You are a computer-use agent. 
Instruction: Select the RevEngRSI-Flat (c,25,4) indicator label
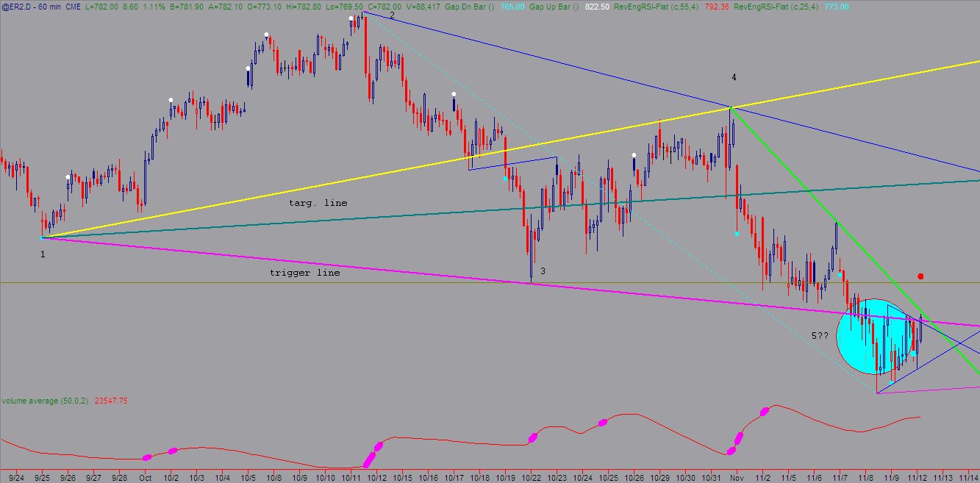pos(777,6)
